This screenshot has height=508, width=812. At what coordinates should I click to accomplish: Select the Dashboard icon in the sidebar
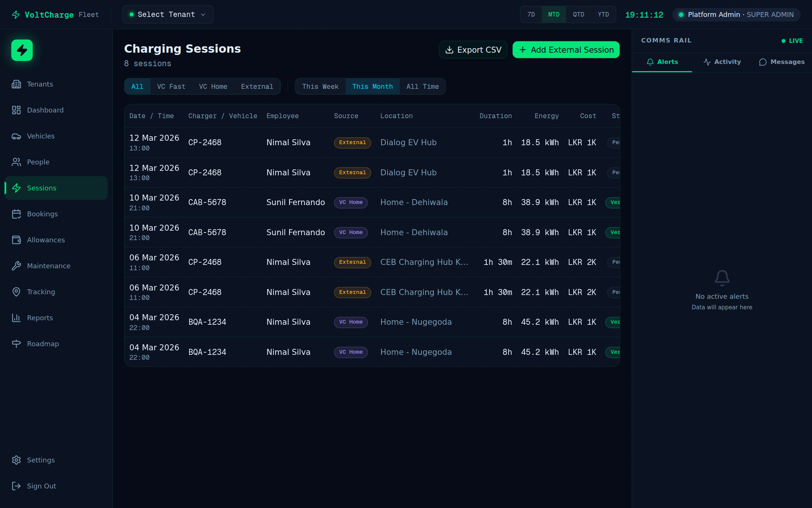[x=16, y=110]
